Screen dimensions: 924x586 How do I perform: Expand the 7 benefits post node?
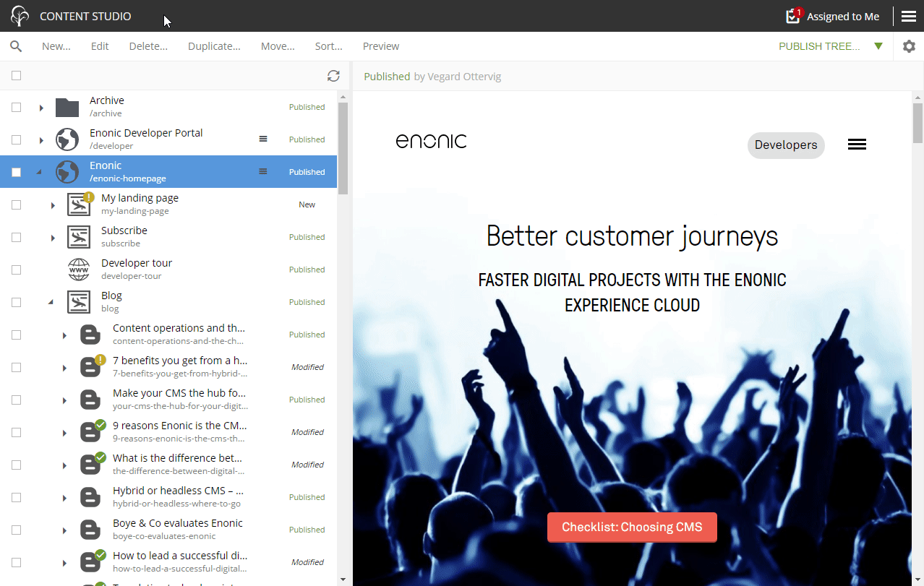pyautogui.click(x=64, y=368)
